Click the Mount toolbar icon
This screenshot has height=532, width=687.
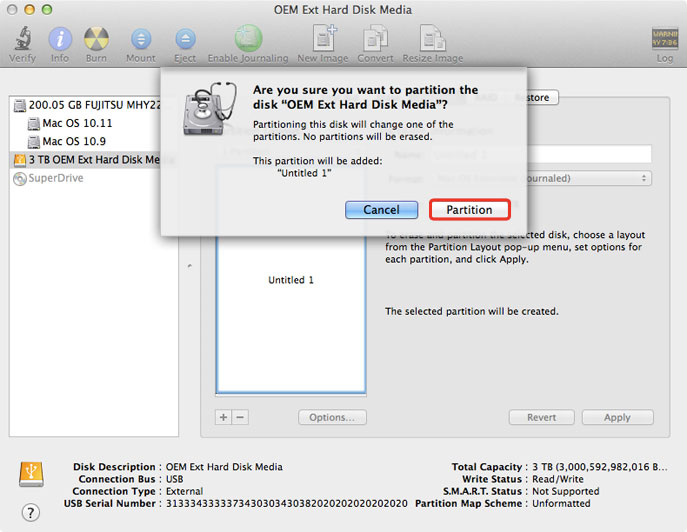coord(141,39)
